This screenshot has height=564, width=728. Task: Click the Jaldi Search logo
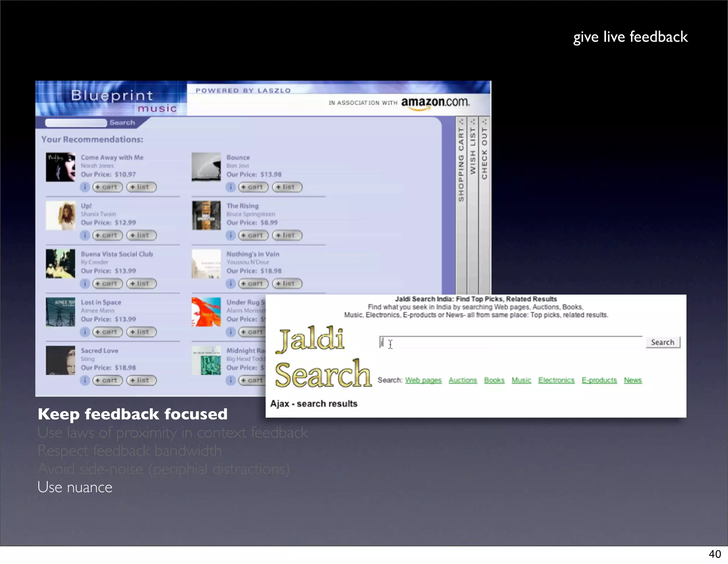323,357
